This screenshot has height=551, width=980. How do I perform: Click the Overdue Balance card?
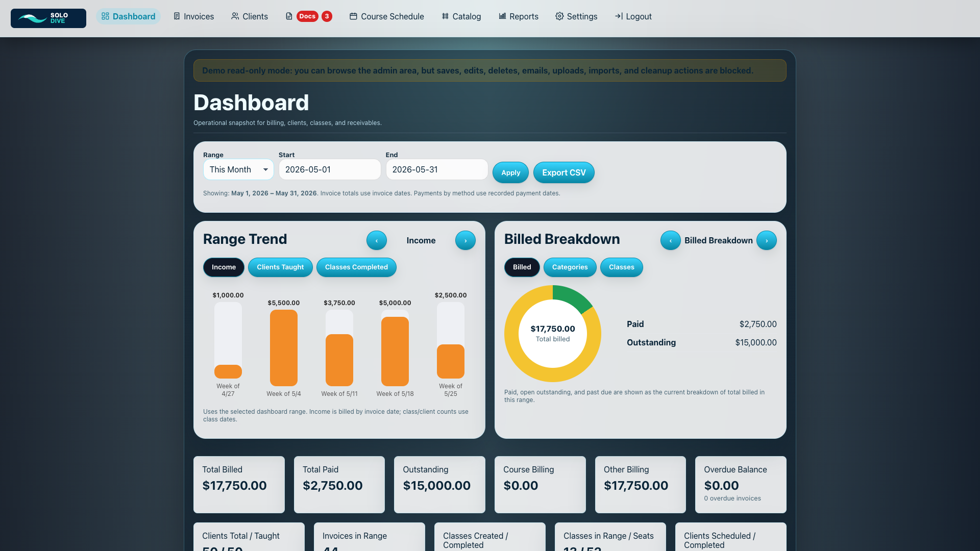tap(741, 485)
